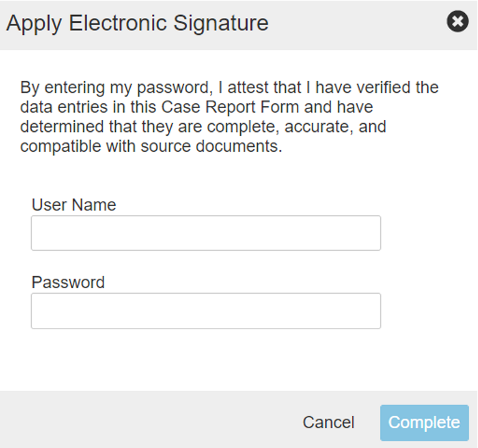478x448 pixels.
Task: Click the "Apply Electronic Signature" title text
Action: (x=137, y=23)
